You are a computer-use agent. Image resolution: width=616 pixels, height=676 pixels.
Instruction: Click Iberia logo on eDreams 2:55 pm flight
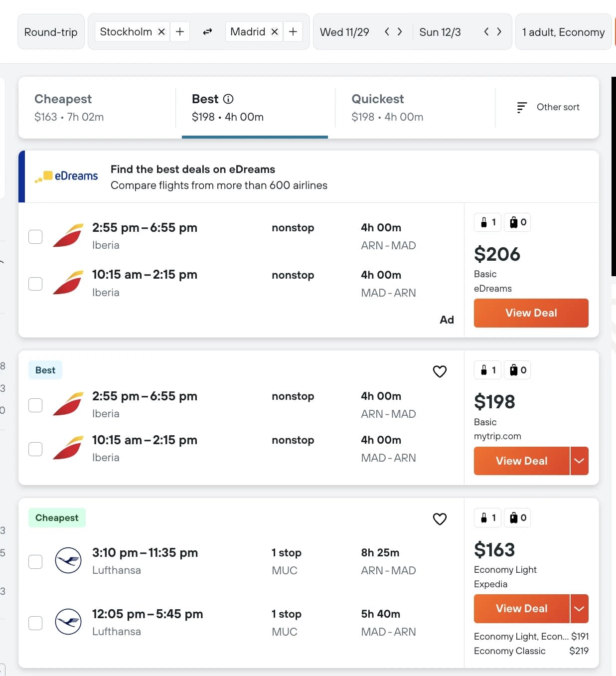pyautogui.click(x=68, y=236)
